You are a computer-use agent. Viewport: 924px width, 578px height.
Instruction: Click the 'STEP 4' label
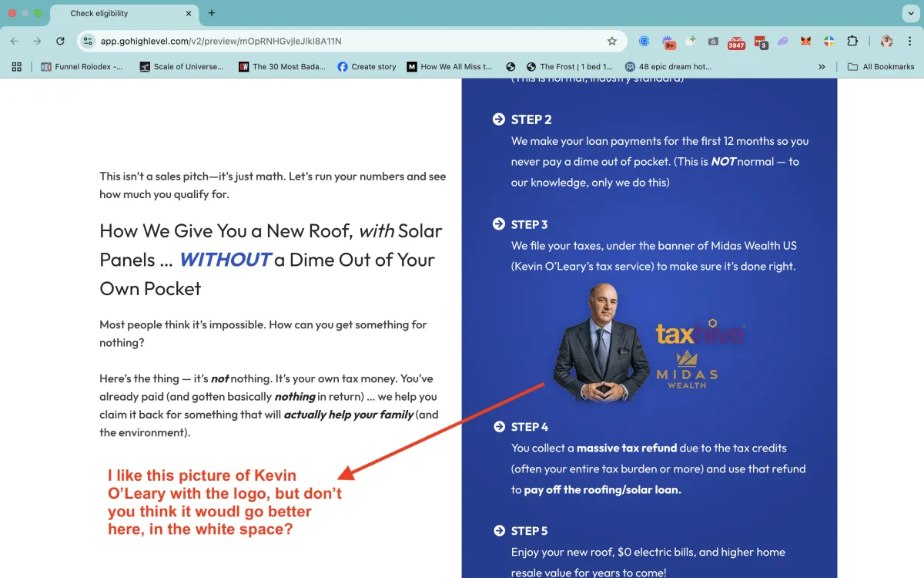(530, 426)
